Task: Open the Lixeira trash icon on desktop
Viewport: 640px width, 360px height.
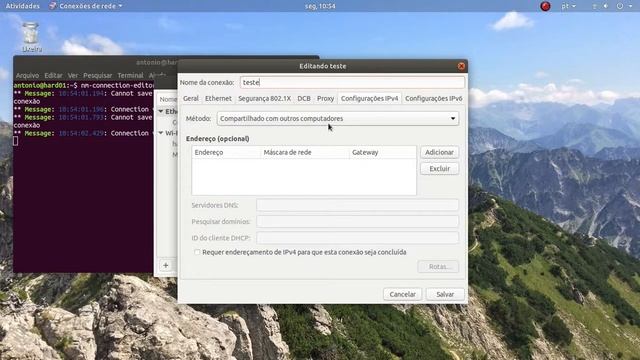Action: point(31,37)
